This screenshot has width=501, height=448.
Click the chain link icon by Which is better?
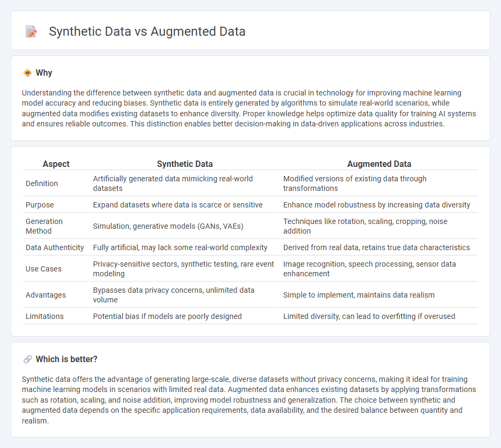pyautogui.click(x=28, y=359)
